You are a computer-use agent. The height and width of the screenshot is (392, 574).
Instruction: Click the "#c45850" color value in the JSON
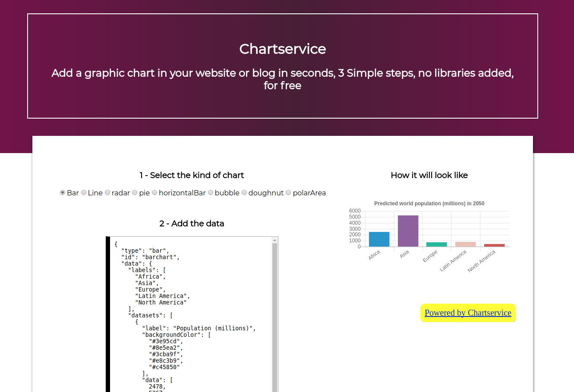(x=164, y=367)
